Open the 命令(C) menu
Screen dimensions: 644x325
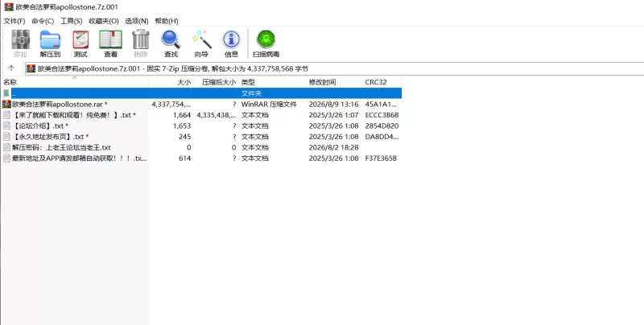coord(43,21)
